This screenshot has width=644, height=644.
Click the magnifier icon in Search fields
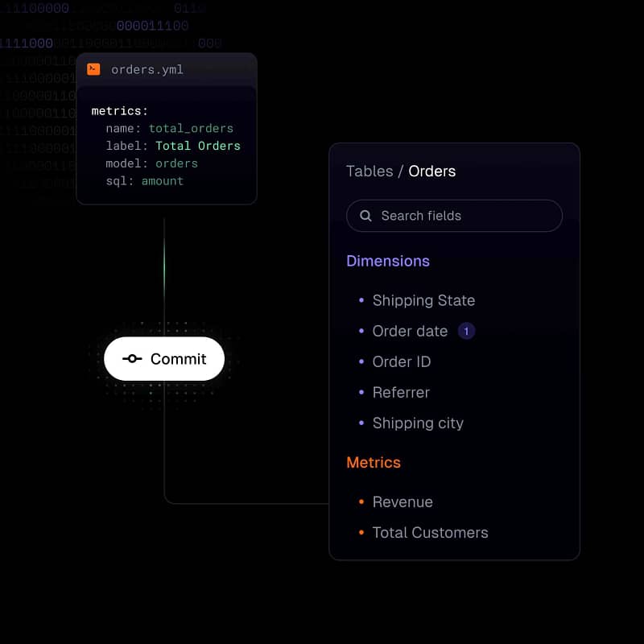pyautogui.click(x=365, y=216)
